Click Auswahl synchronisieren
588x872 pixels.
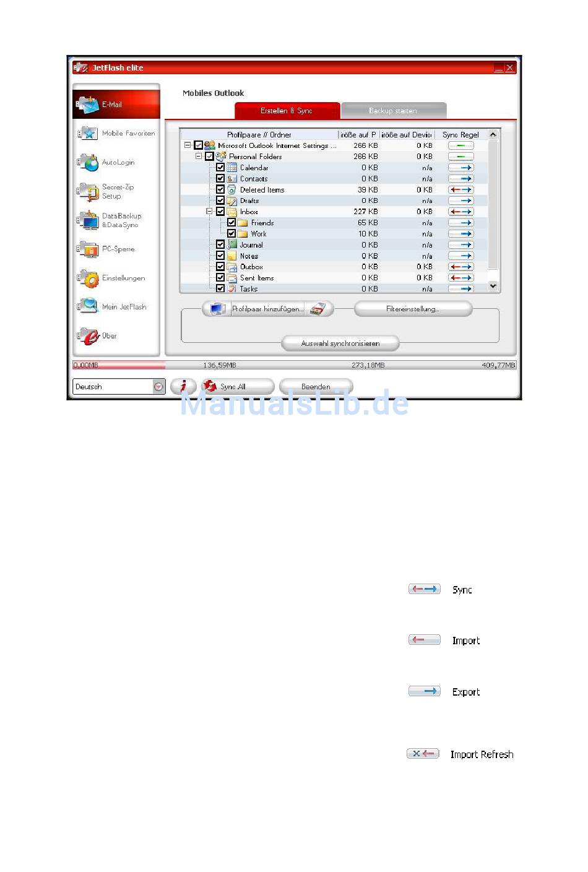340,343
